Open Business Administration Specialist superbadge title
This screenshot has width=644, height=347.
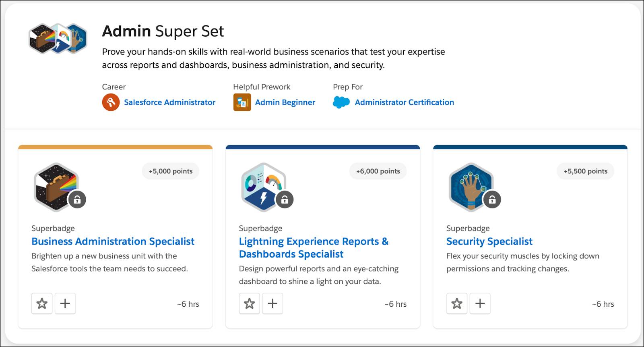pyautogui.click(x=113, y=241)
